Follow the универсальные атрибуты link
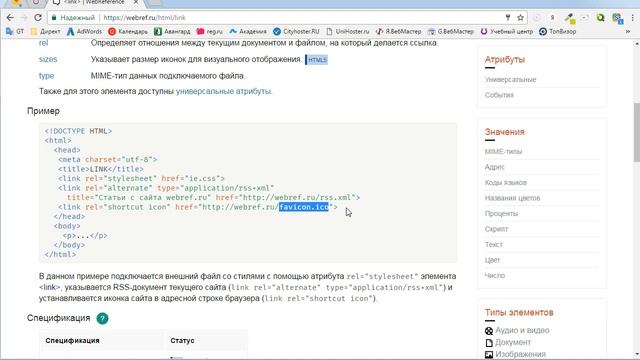This screenshot has width=640, height=360. pos(223,91)
